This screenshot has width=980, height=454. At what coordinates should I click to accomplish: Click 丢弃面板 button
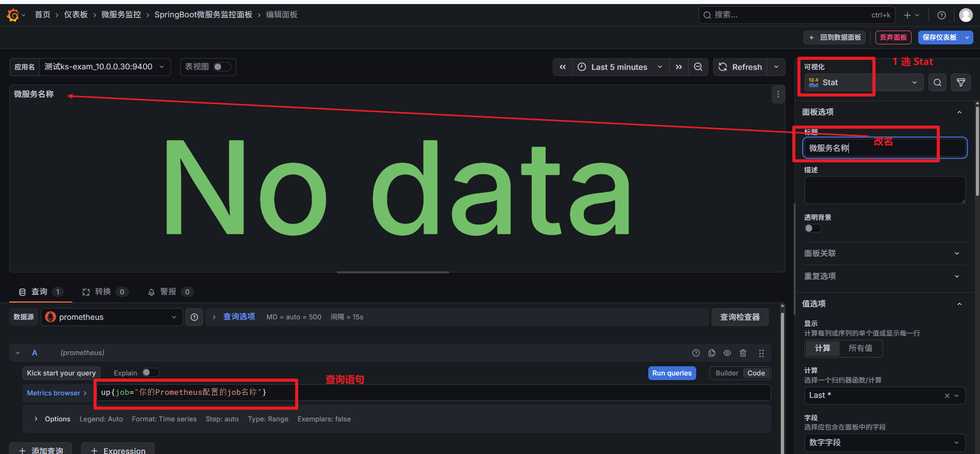click(893, 37)
